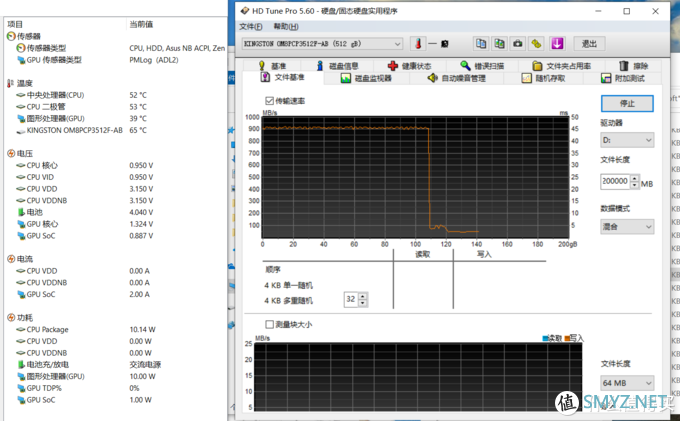Select the 文件基准 file benchmark tab

(283, 78)
